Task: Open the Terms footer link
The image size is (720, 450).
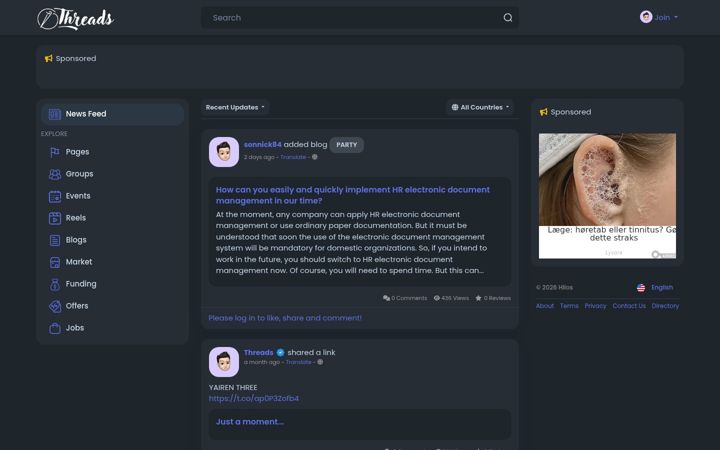Action: click(x=569, y=306)
